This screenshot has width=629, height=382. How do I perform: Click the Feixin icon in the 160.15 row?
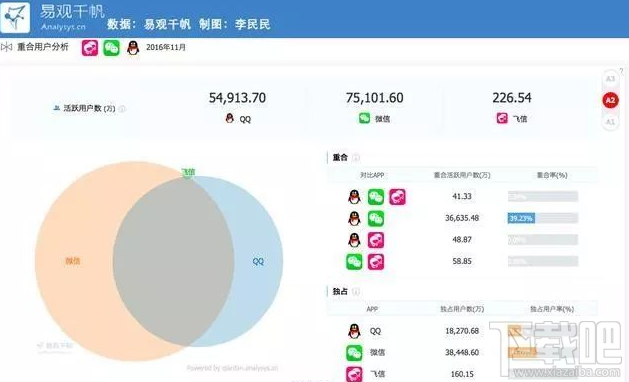click(x=354, y=374)
